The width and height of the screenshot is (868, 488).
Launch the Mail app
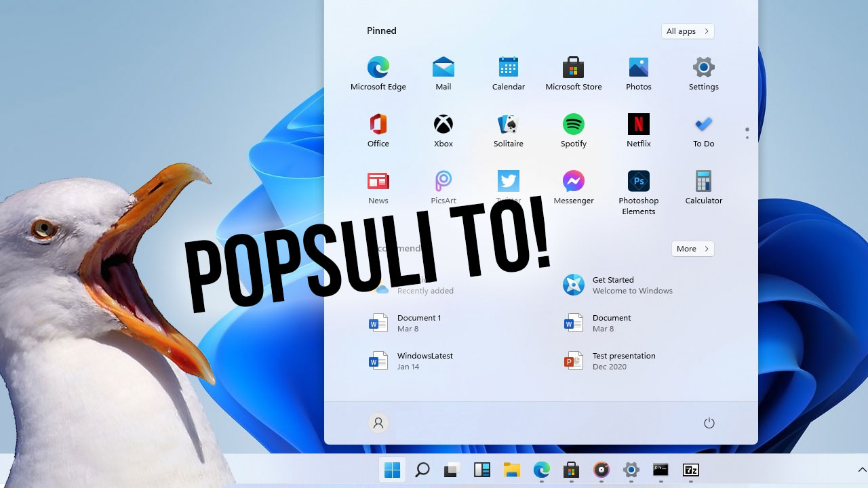(443, 74)
